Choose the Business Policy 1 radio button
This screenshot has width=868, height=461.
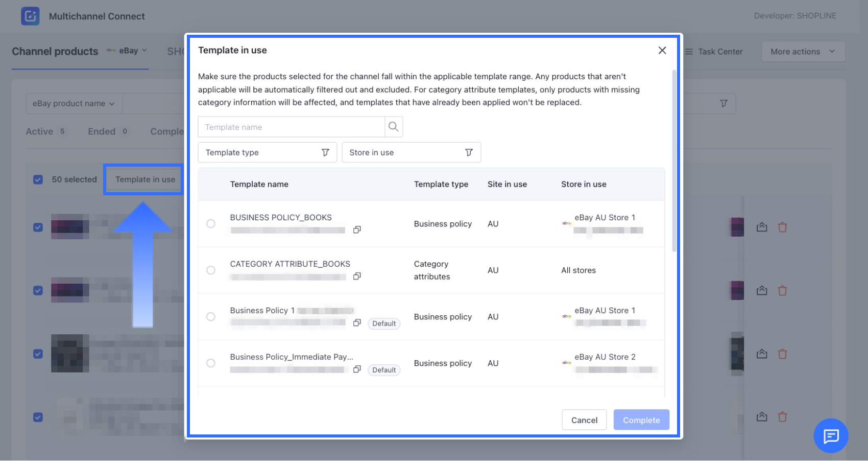point(211,317)
